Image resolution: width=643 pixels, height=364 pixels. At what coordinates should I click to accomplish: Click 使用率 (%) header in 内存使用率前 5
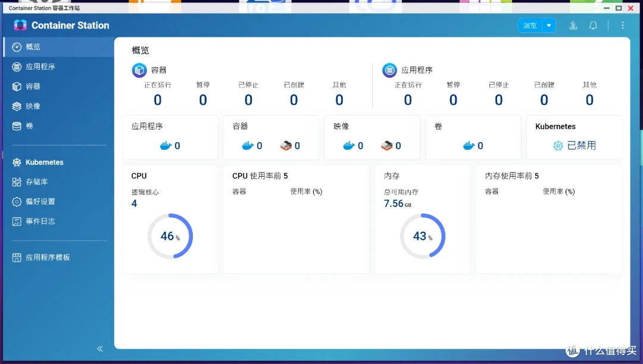coord(558,191)
